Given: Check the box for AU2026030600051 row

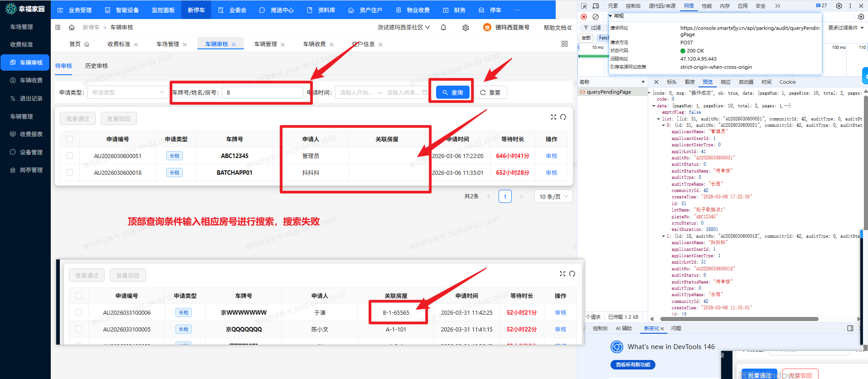Looking at the screenshot, I should [70, 156].
